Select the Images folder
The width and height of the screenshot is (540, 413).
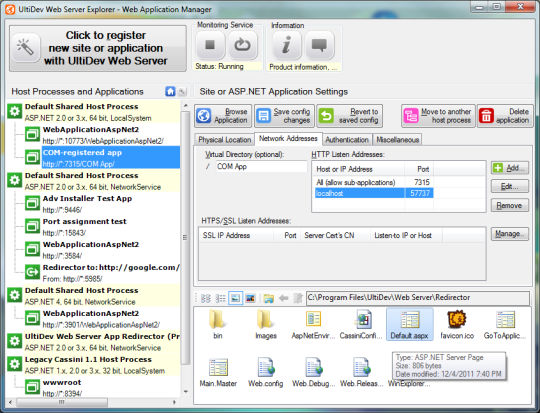266,324
